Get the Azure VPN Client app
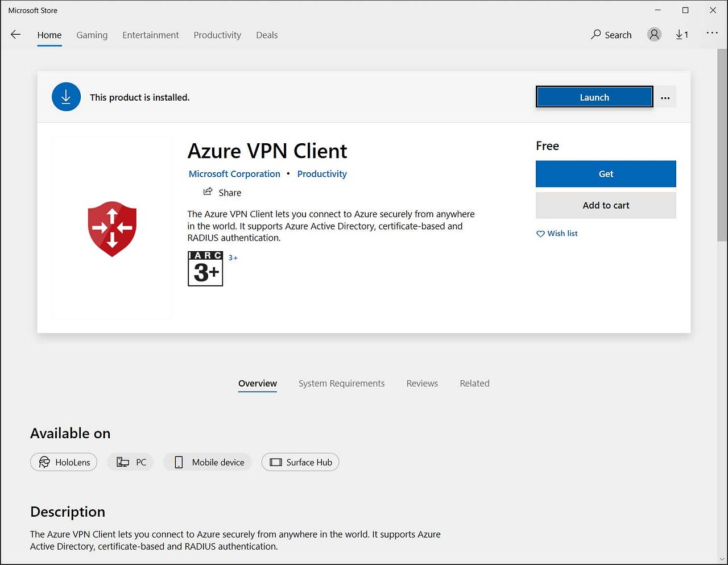Screen dimensions: 728x565 (605, 174)
